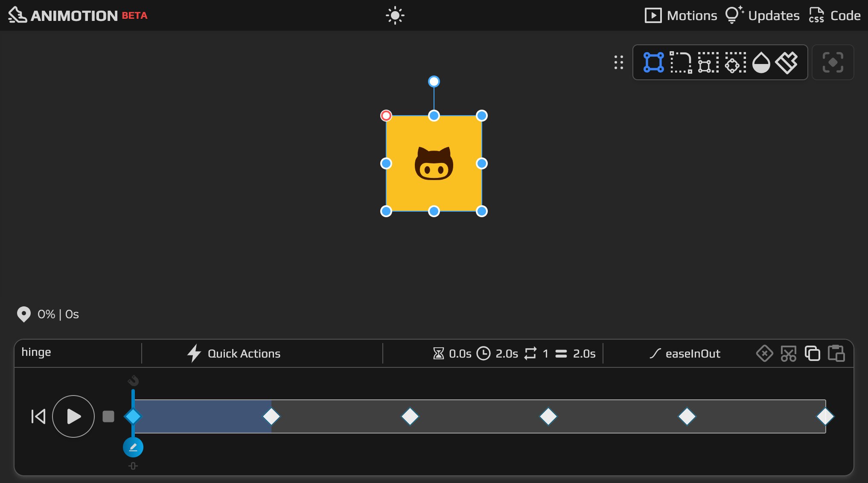This screenshot has height=483, width=868.
Task: Click the bottom-center resize handle
Action: pos(434,211)
